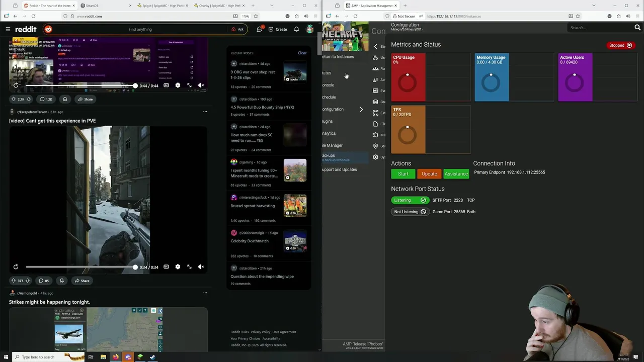644x362 pixels.
Task: Open recent post '4.5 Powerful Duo Bounty Ship (NYX)'
Action: click(x=262, y=107)
